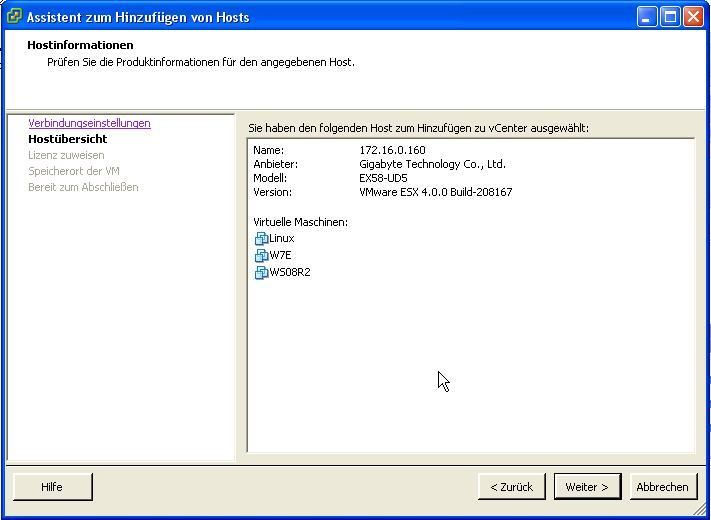The width and height of the screenshot is (711, 520).
Task: Click the Linux VM name
Action: (282, 238)
